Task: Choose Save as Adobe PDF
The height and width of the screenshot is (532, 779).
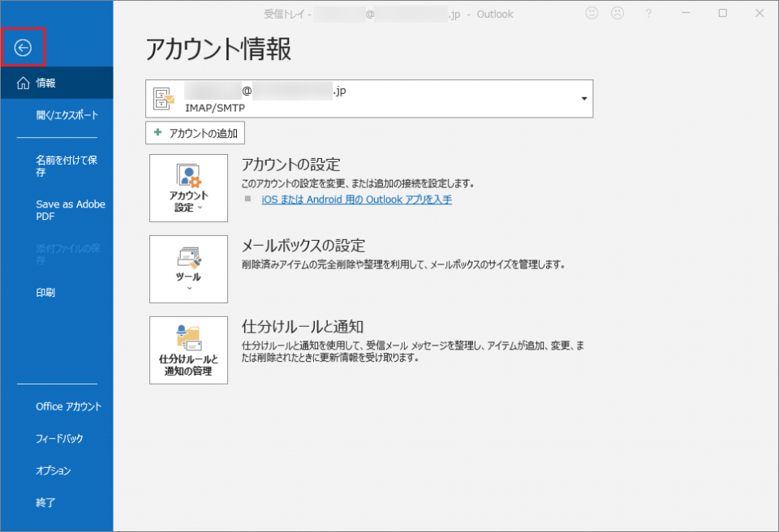Action: [71, 211]
